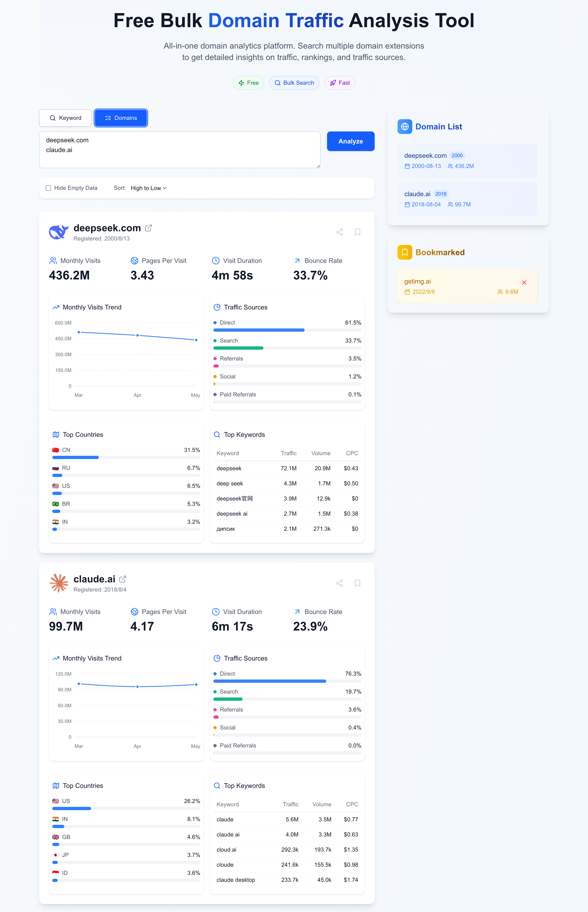588x912 pixels.
Task: Click the Bookmarked panel icon
Action: (405, 252)
